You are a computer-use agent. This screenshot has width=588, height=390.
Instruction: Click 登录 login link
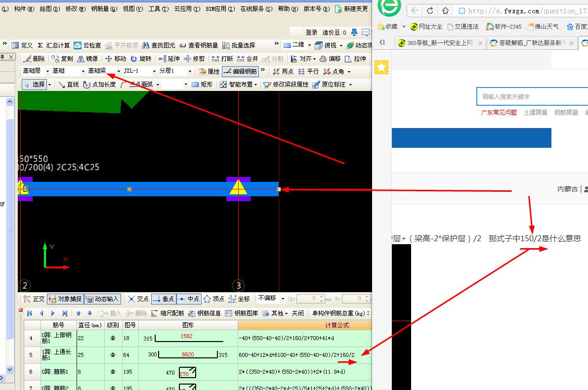coord(311,33)
